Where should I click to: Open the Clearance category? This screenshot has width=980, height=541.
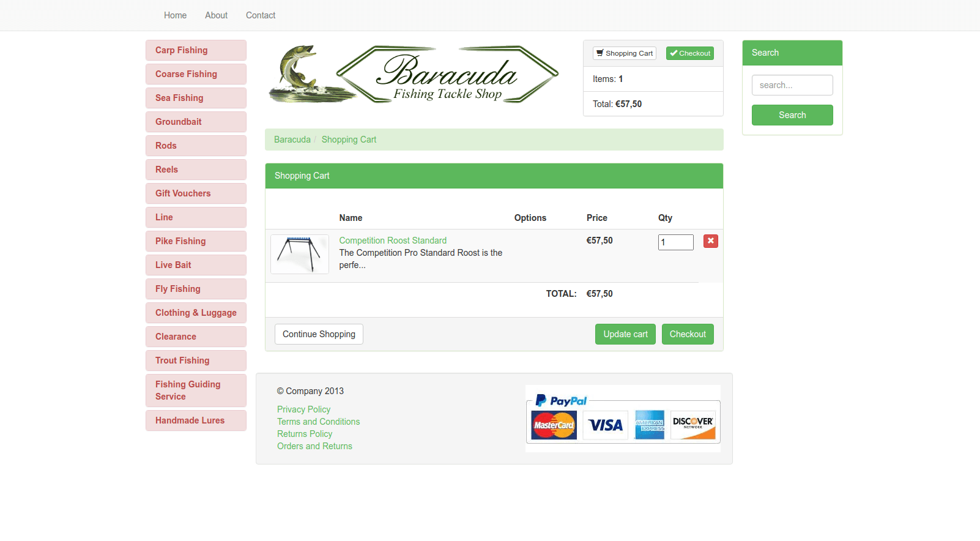[196, 337]
